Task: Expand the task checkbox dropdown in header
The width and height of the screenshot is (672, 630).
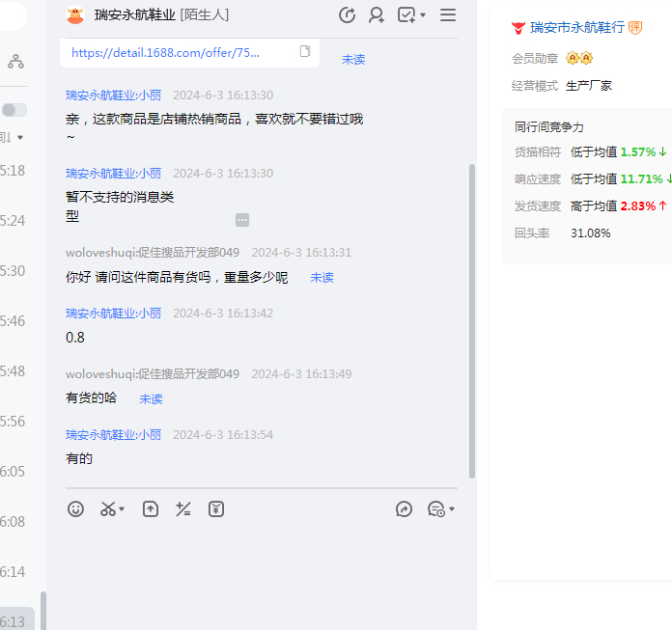Action: click(423, 15)
